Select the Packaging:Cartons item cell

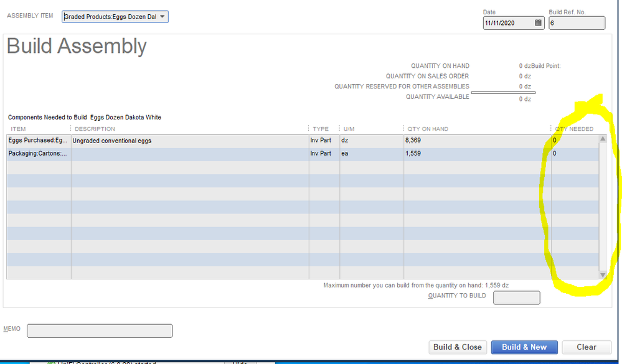pos(39,154)
